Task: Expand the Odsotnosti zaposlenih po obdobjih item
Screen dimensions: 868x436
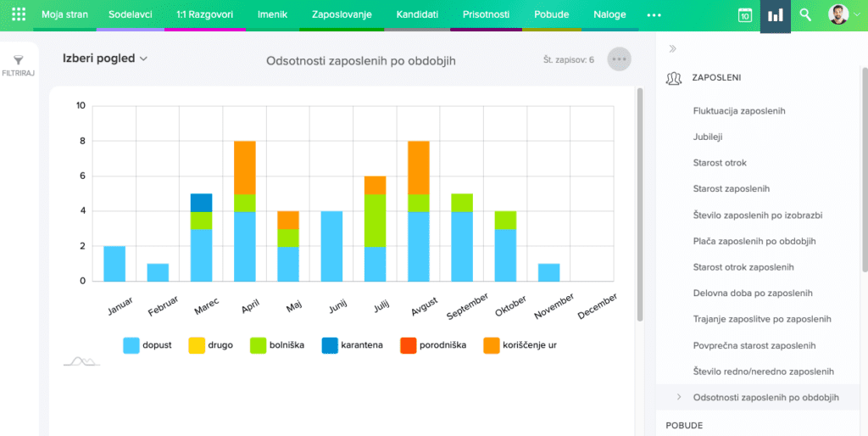Action: click(x=679, y=397)
